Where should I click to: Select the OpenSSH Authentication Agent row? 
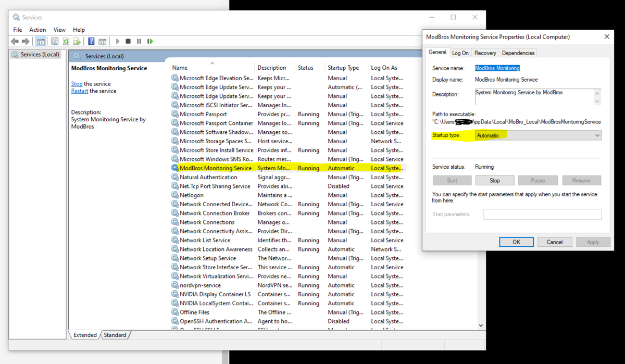click(x=288, y=321)
